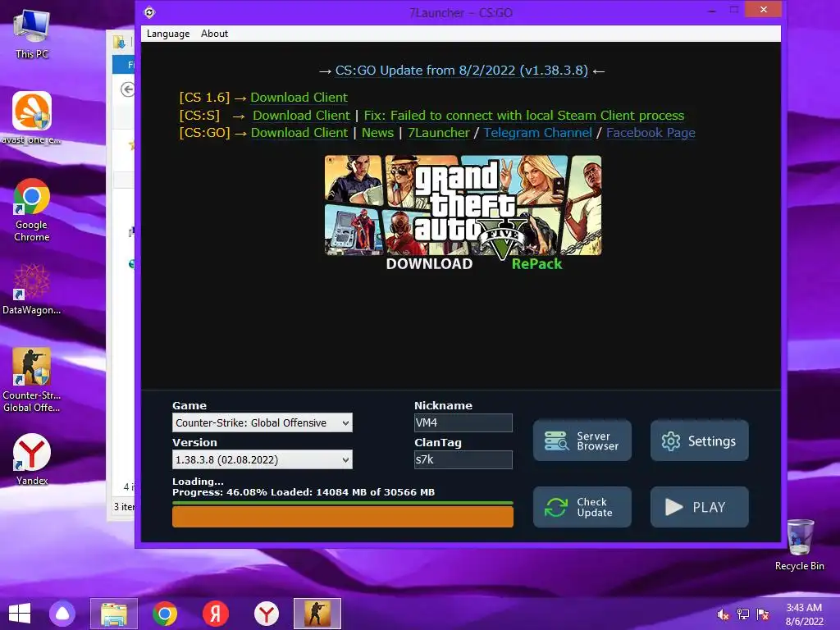Click the purple round taskbar icon
The height and width of the screenshot is (630, 840).
[62, 614]
